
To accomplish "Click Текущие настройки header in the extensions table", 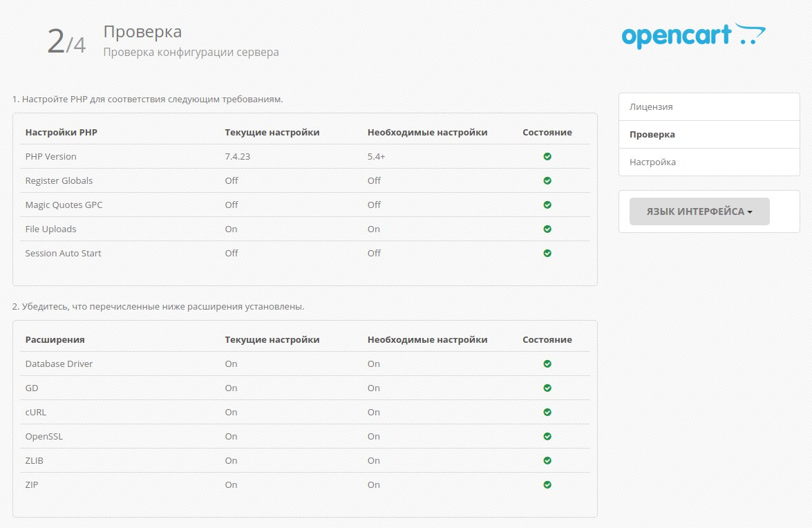I will point(272,339).
